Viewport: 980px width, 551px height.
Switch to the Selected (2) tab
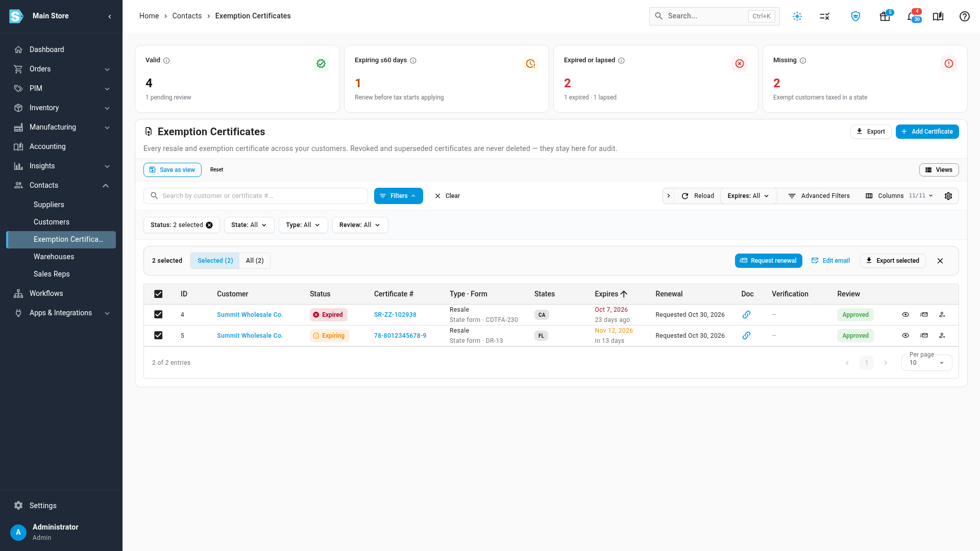pyautogui.click(x=215, y=261)
